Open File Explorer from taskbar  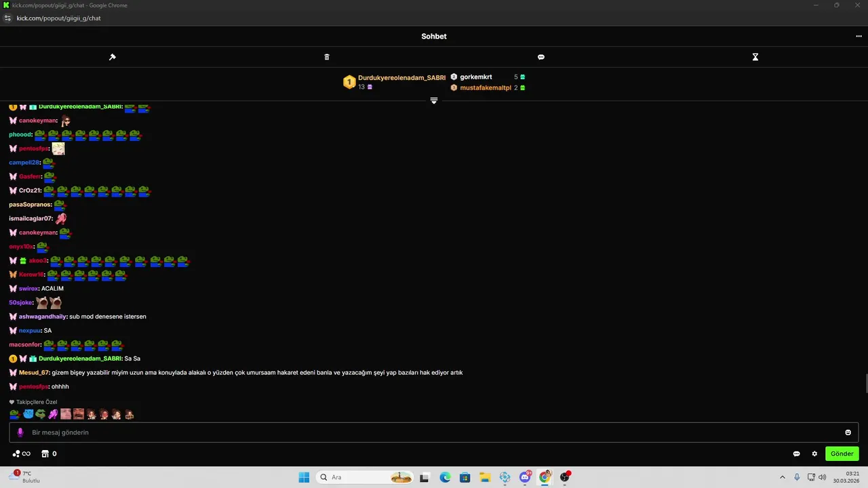pyautogui.click(x=485, y=477)
